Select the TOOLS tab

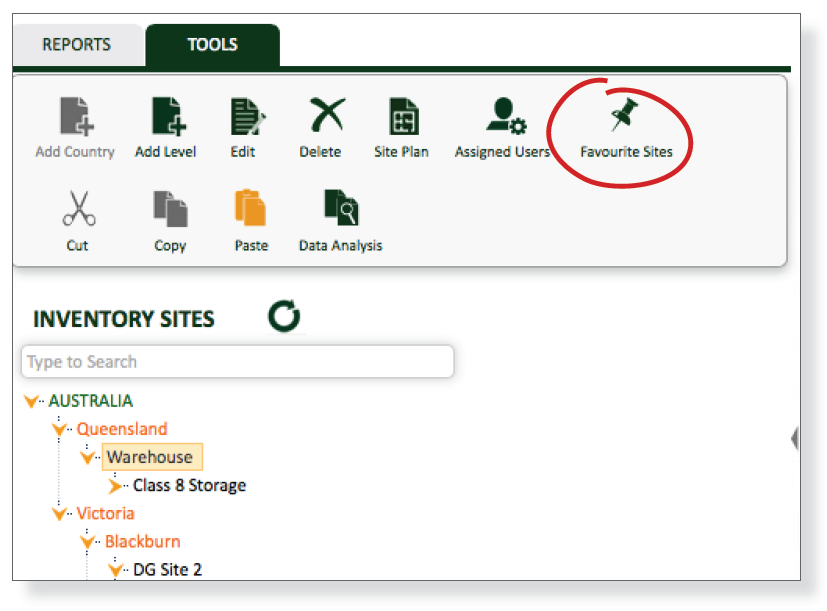coord(213,44)
